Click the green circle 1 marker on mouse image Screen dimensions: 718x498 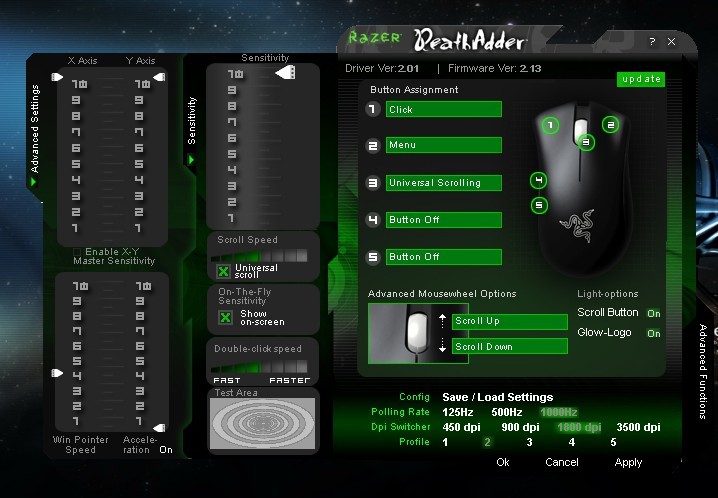click(x=550, y=125)
